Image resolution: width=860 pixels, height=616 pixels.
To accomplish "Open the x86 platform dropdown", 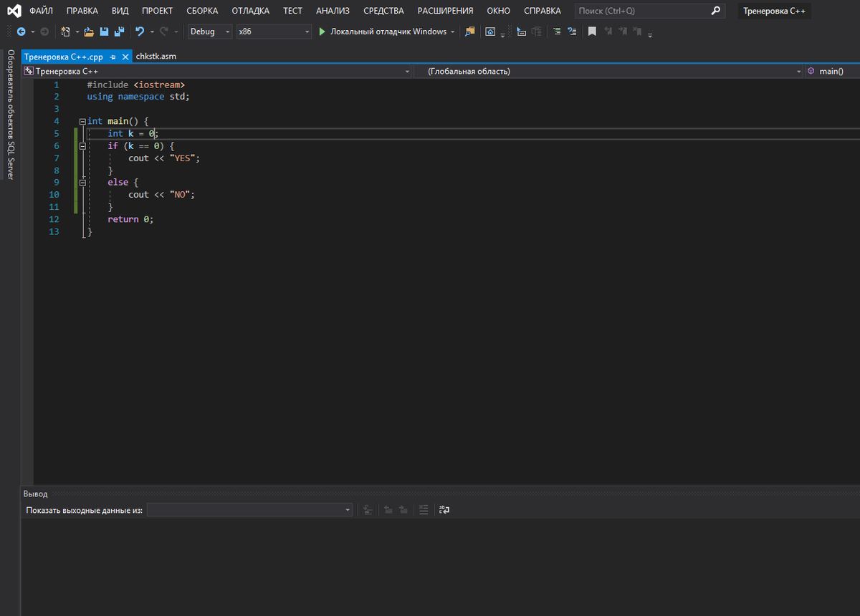I will click(274, 32).
